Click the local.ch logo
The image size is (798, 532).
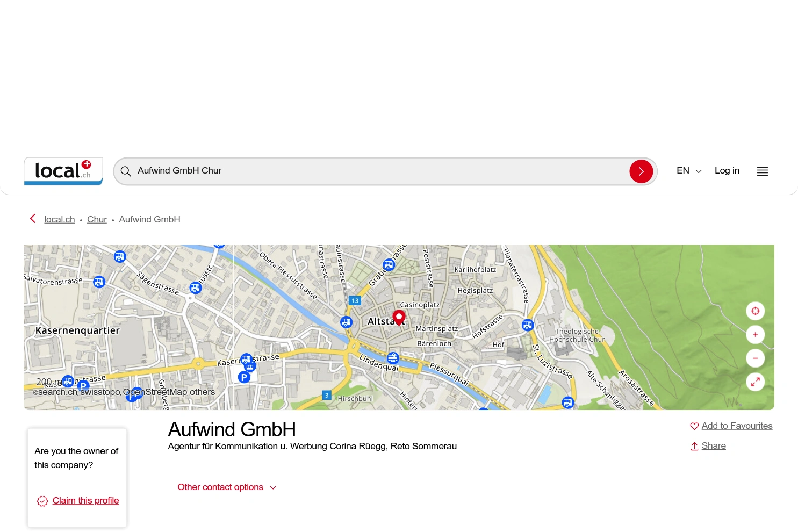click(63, 171)
